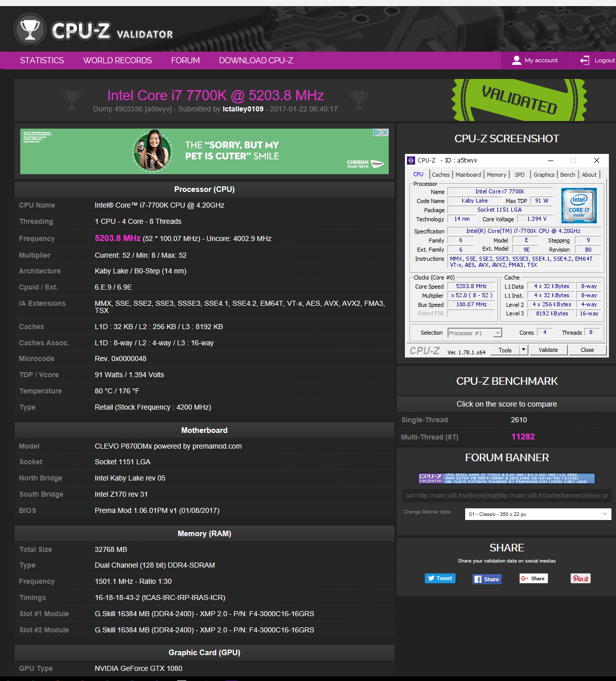Open the Processor #1 selection dropdown
Image resolution: width=616 pixels, height=681 pixels.
498,333
